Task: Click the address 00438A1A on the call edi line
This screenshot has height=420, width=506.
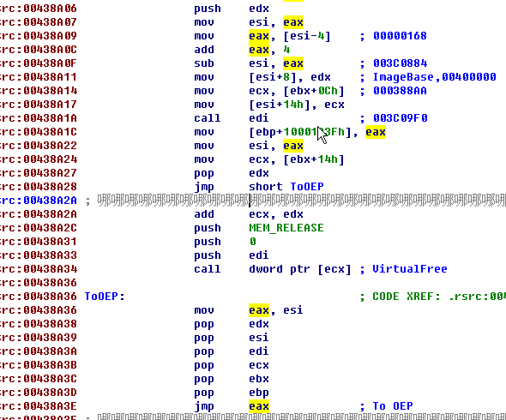Action: coord(50,118)
